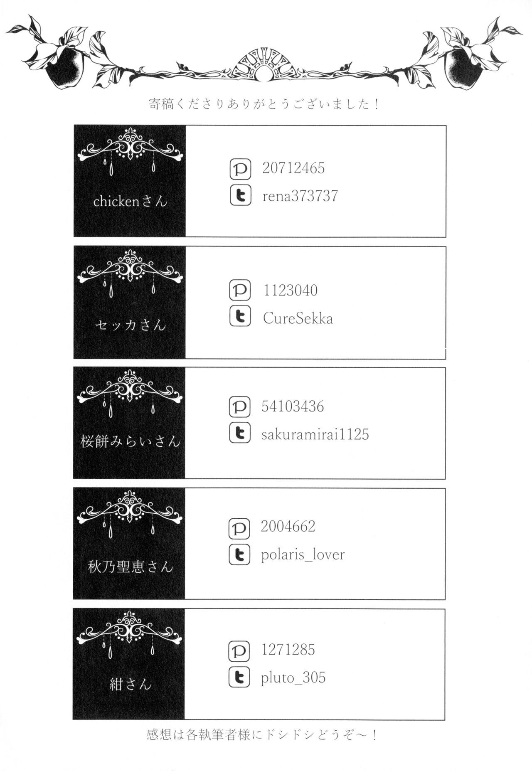Click the Twitter icon beside pluto_305
The height and width of the screenshot is (771, 532).
239,677
